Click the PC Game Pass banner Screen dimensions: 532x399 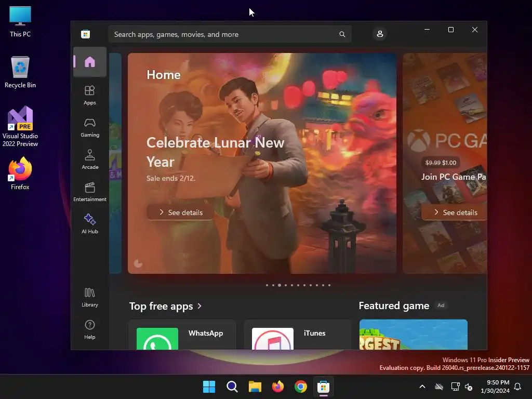[445, 163]
